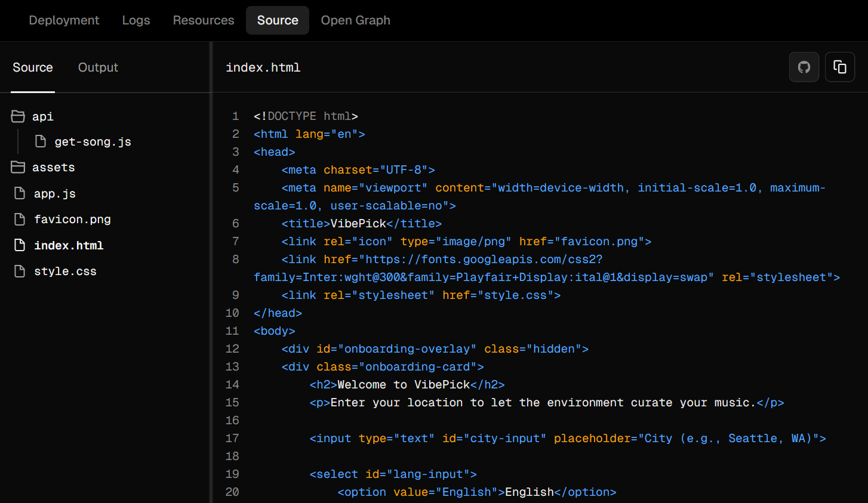This screenshot has height=503, width=868.
Task: Open the style.css file
Action: coord(65,271)
